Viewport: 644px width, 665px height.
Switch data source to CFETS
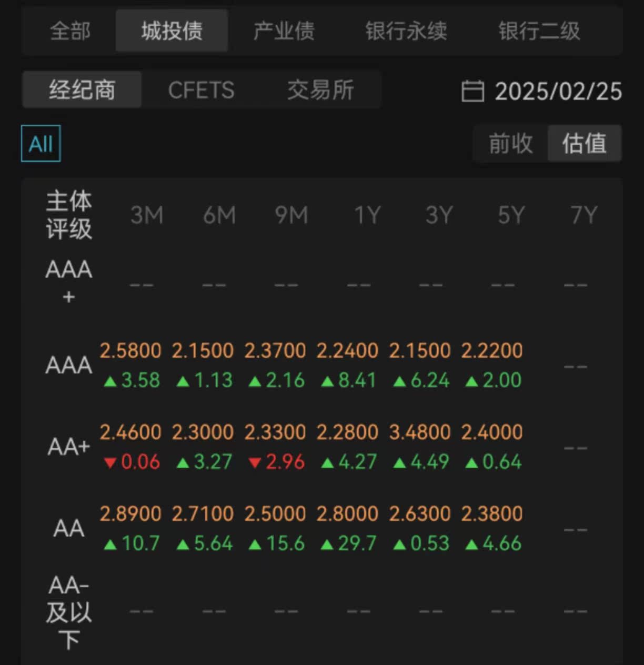click(x=201, y=90)
